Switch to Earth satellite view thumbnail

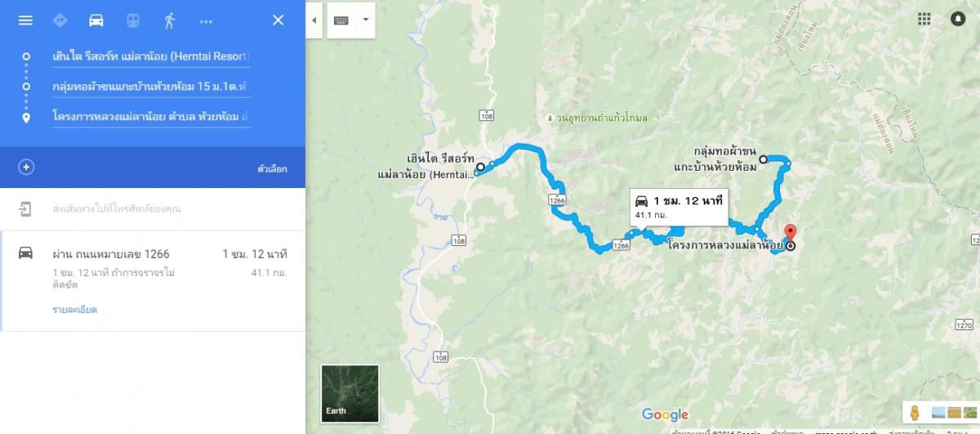(350, 392)
